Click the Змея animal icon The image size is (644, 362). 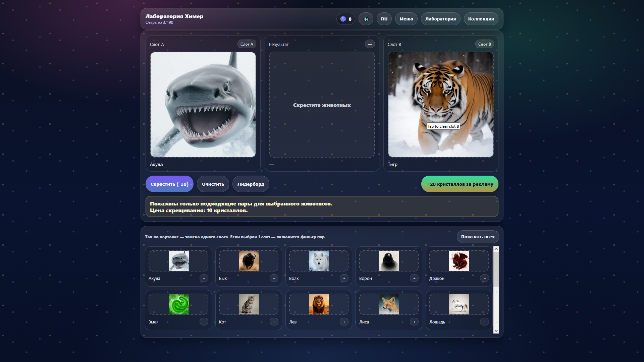(x=178, y=304)
